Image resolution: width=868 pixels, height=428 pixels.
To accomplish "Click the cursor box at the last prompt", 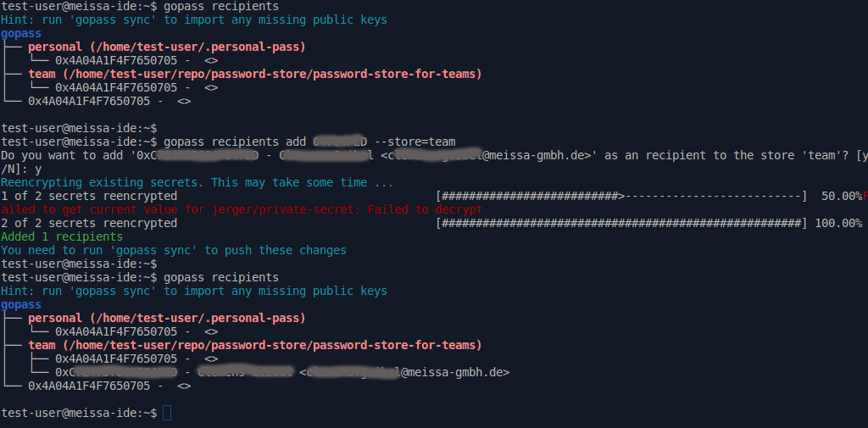I will 167,413.
